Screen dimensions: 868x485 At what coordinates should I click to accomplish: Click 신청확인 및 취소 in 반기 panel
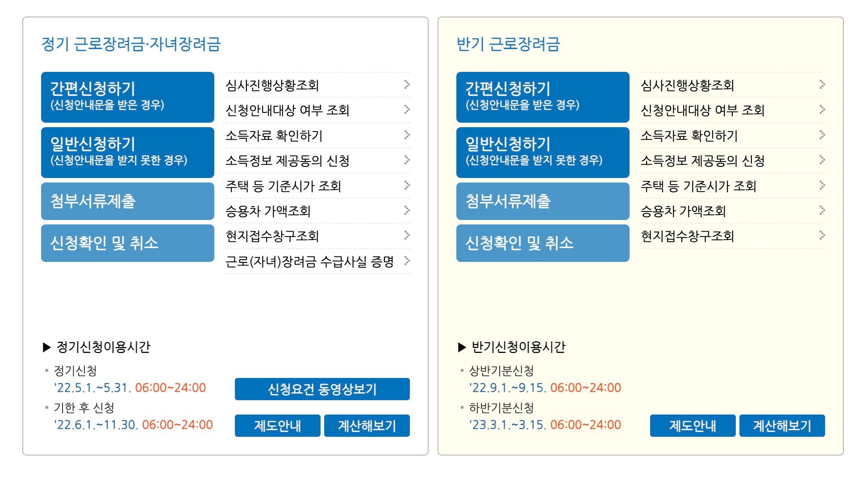[x=543, y=243]
